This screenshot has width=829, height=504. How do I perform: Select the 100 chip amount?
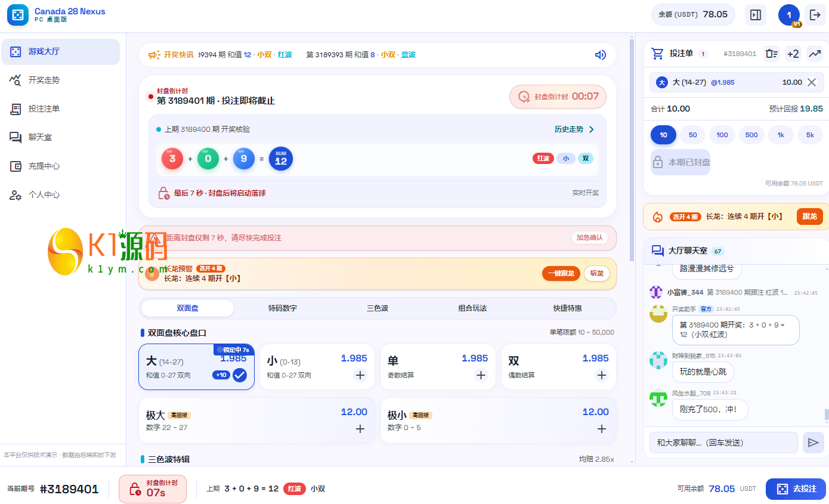pyautogui.click(x=722, y=135)
